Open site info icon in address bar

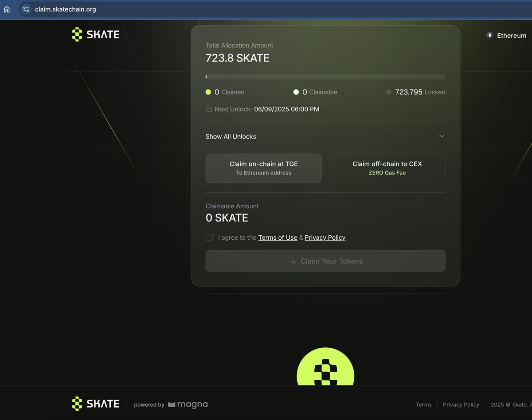click(26, 9)
